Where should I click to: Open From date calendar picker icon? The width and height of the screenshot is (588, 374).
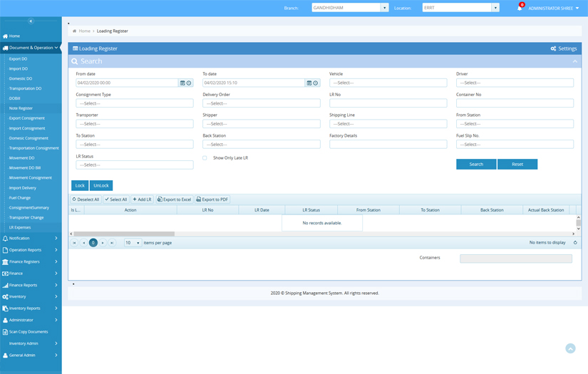coord(182,83)
